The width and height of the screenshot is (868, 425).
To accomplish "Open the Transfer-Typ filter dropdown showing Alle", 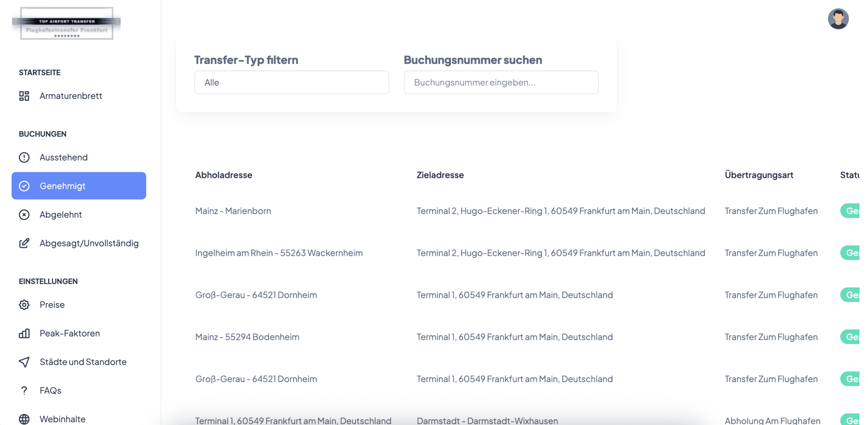I will click(291, 82).
